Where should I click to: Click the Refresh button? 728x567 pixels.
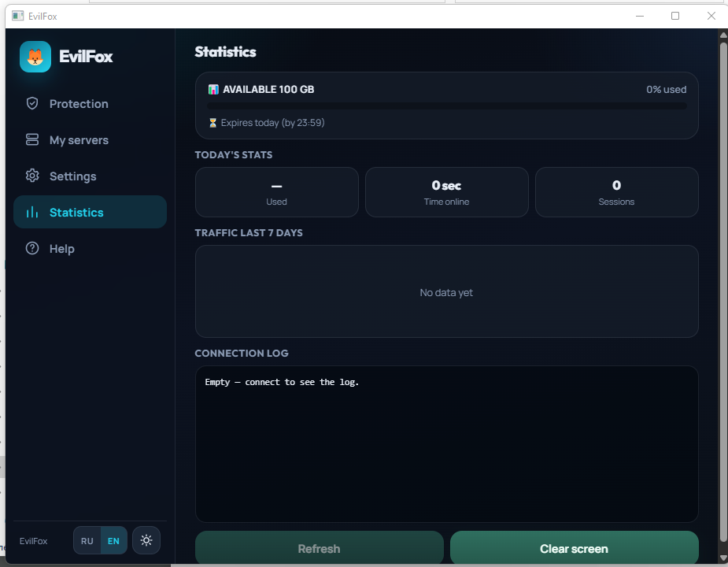point(319,548)
